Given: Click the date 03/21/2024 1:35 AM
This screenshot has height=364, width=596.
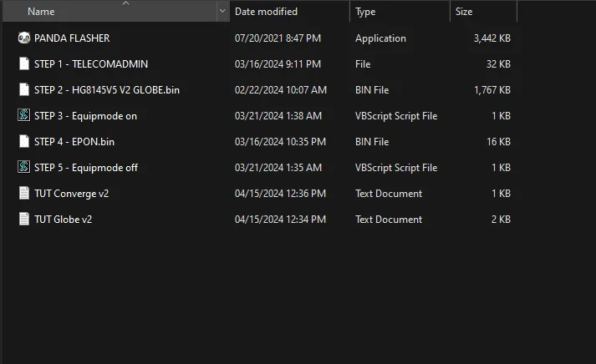Looking at the screenshot, I should 278,167.
